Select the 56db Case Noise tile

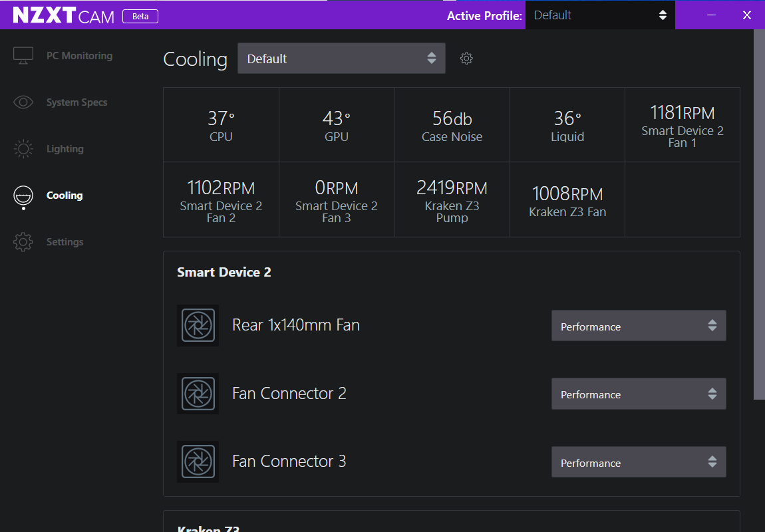point(452,125)
